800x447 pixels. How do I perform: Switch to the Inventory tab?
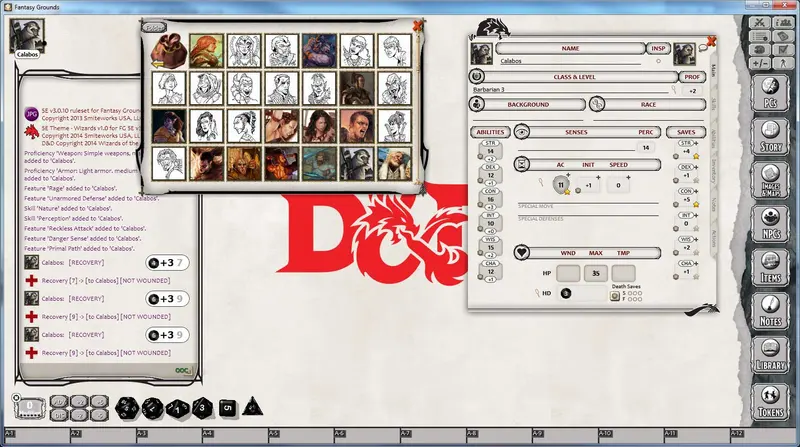click(x=714, y=172)
